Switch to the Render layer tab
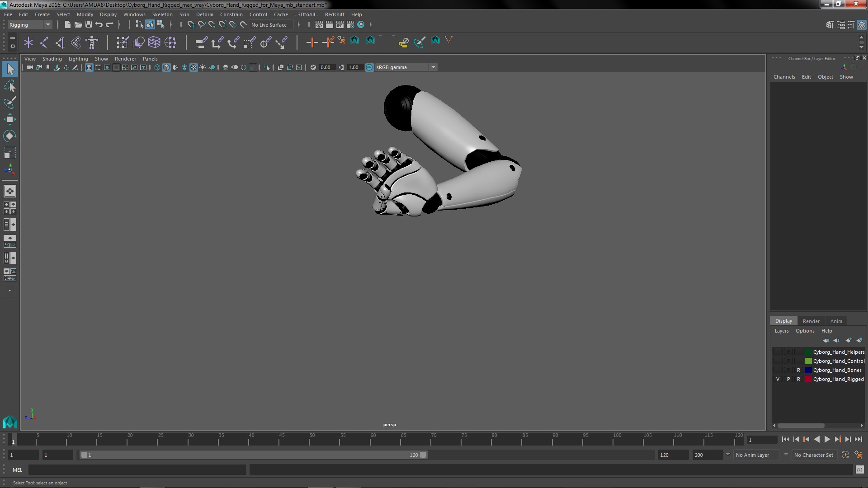The height and width of the screenshot is (488, 868). tap(811, 321)
